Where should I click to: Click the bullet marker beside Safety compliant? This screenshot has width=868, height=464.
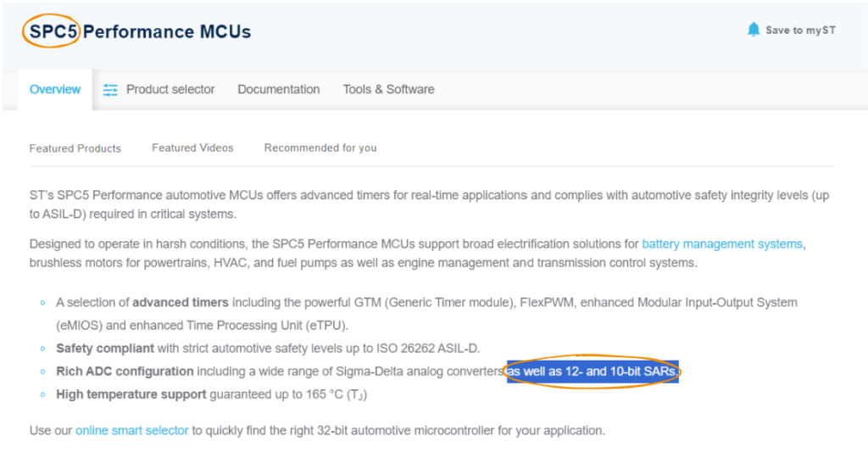point(42,349)
